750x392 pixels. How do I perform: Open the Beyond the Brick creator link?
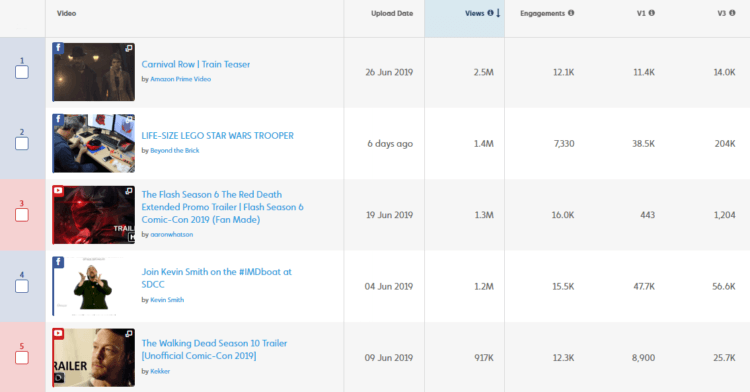click(175, 151)
